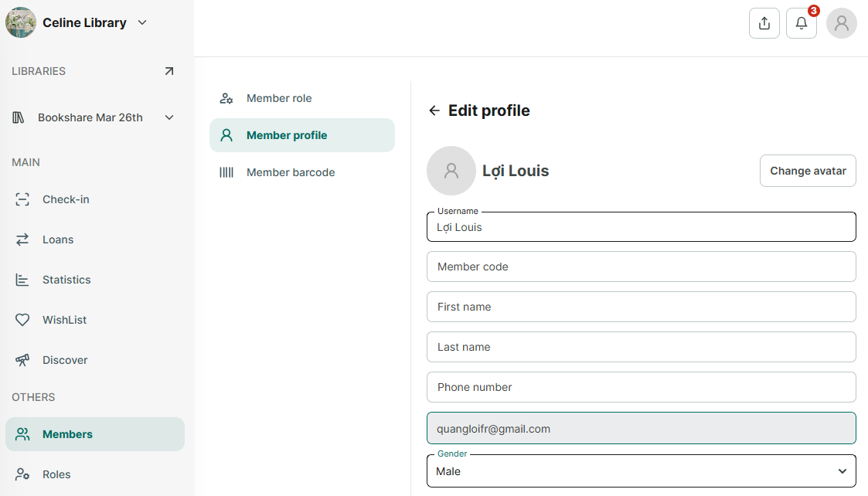Click the Celine Library logo image
The height and width of the screenshot is (496, 868).
[21, 22]
